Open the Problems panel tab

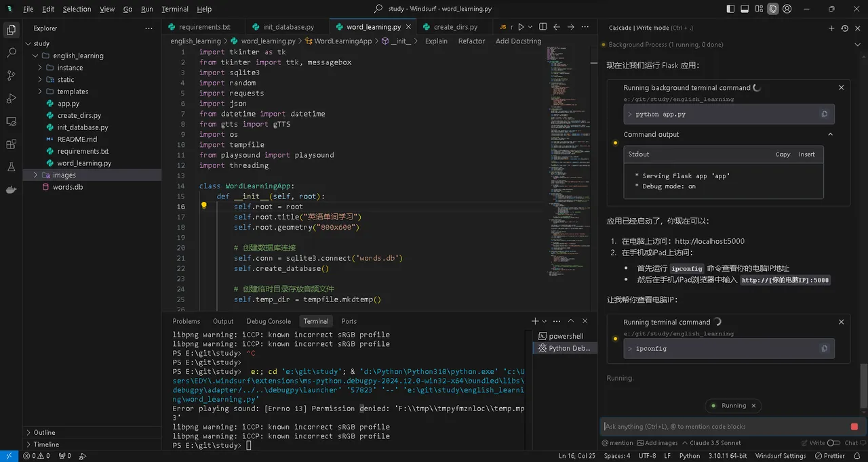pyautogui.click(x=186, y=321)
